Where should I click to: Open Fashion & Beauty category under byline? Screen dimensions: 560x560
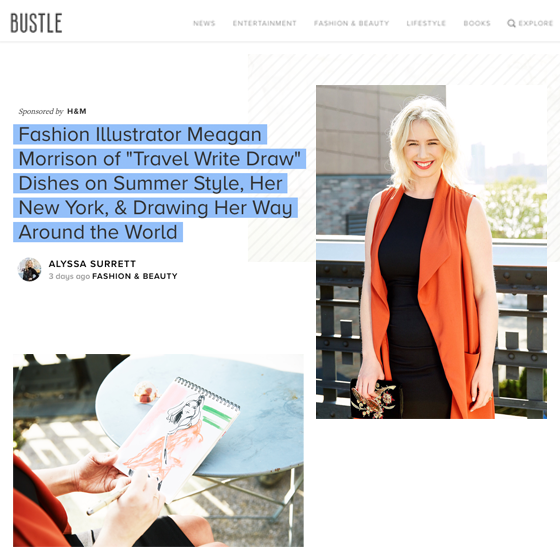tap(135, 276)
